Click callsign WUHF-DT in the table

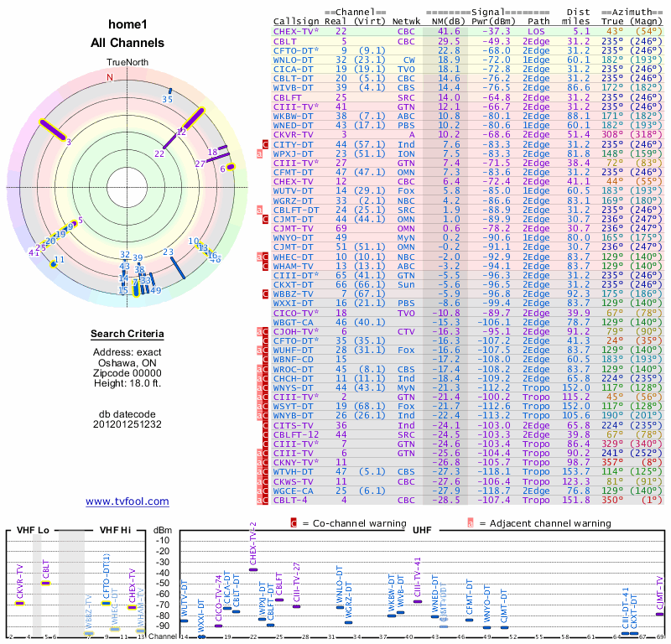(x=294, y=350)
